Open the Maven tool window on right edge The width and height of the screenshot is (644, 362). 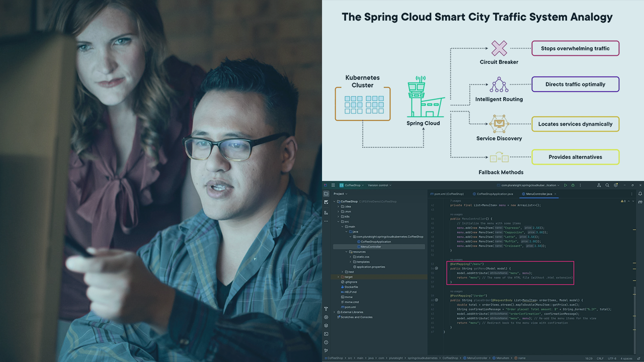(640, 202)
